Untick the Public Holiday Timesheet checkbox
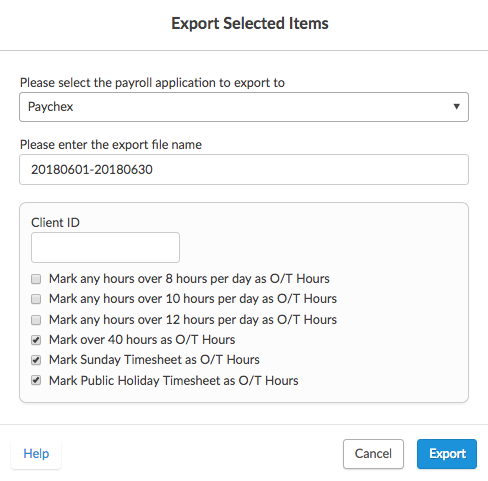The height and width of the screenshot is (481, 488). [x=36, y=380]
